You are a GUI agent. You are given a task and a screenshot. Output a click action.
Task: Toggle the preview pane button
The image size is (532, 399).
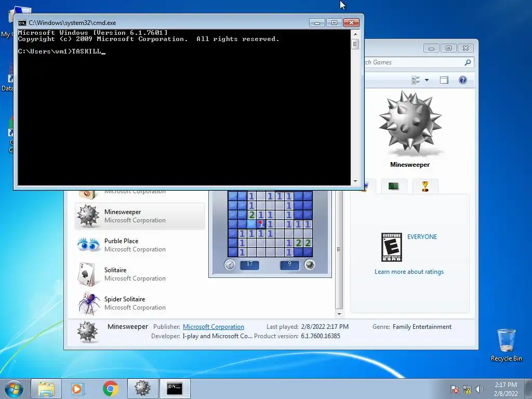(x=444, y=80)
